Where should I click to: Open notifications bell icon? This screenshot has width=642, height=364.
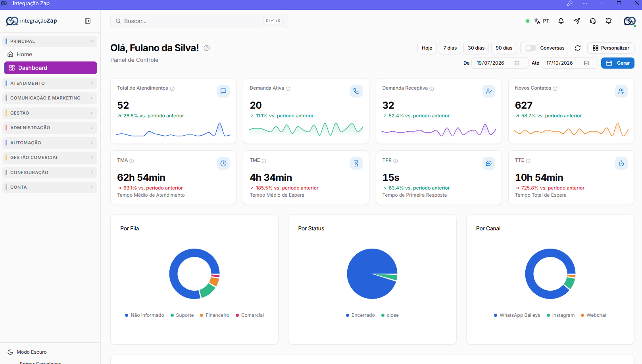point(561,21)
